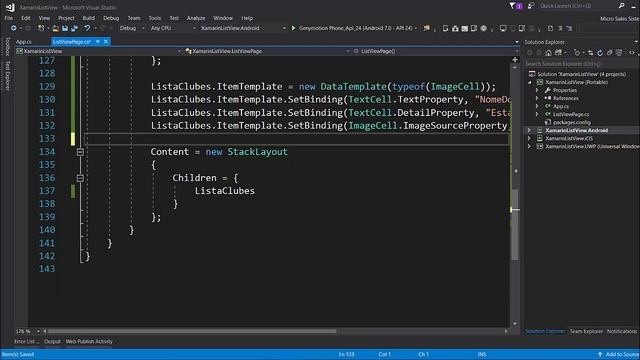Save the current file with floppy icon
Screen dimensions: 640x360
click(x=65, y=28)
